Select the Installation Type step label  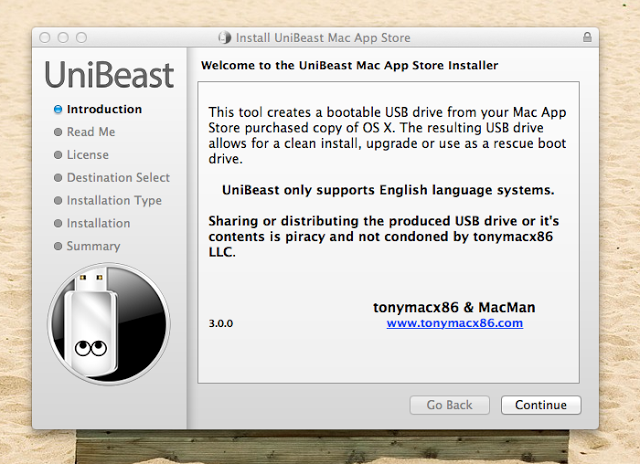coord(114,200)
